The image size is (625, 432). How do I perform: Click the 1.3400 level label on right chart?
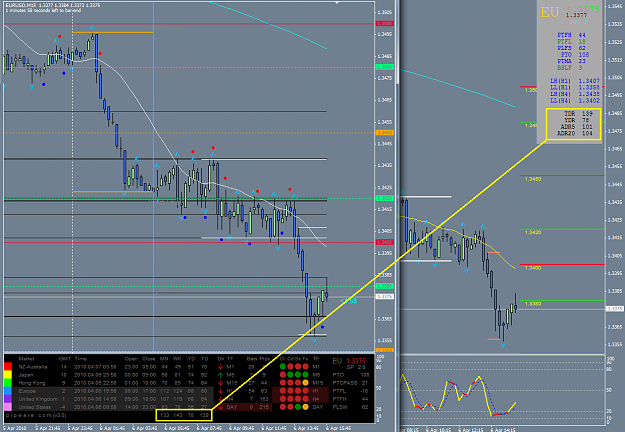pos(533,268)
